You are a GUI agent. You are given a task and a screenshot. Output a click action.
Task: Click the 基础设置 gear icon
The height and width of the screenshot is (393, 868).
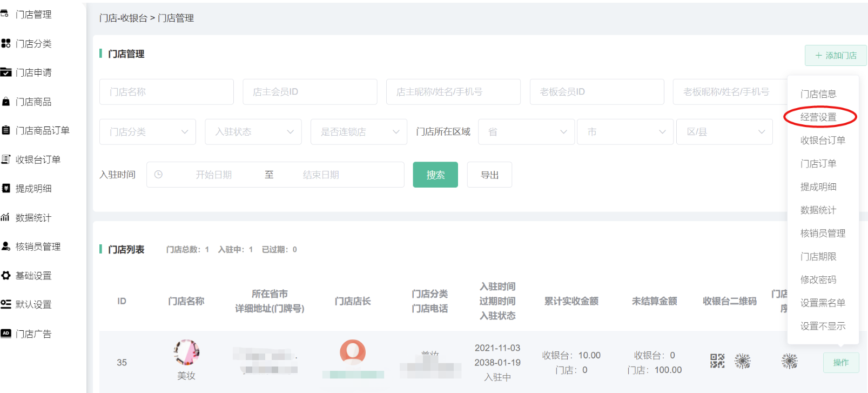(x=6, y=275)
